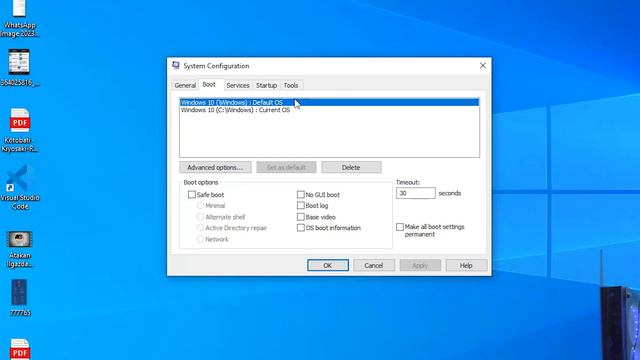
Task: Open the Atakan desktop thumbnail file
Action: tap(20, 249)
